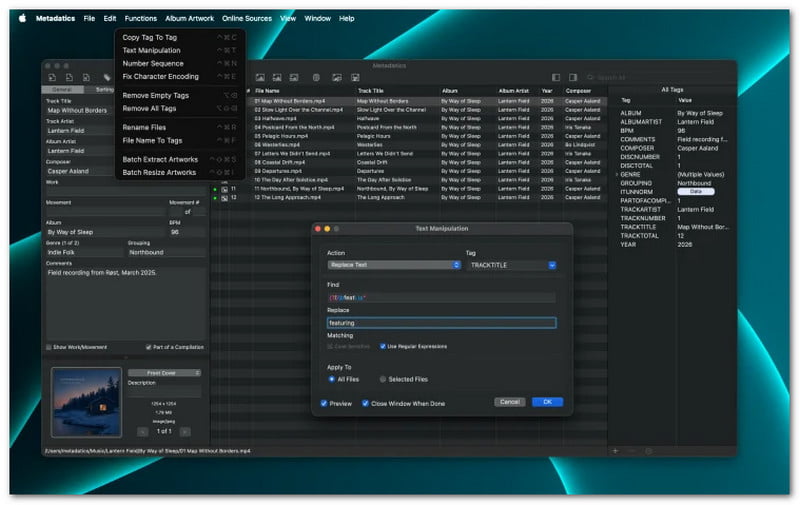800x505 pixels.
Task: Click the file icon in row 12
Action: (224, 198)
